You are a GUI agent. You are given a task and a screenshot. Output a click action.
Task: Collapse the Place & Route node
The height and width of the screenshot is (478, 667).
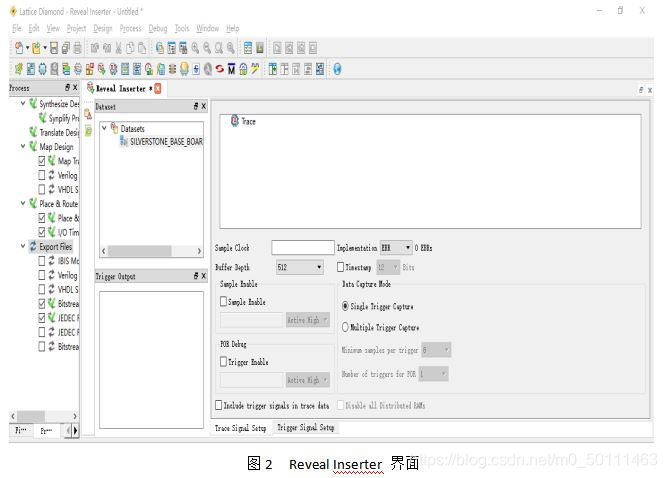(x=23, y=203)
